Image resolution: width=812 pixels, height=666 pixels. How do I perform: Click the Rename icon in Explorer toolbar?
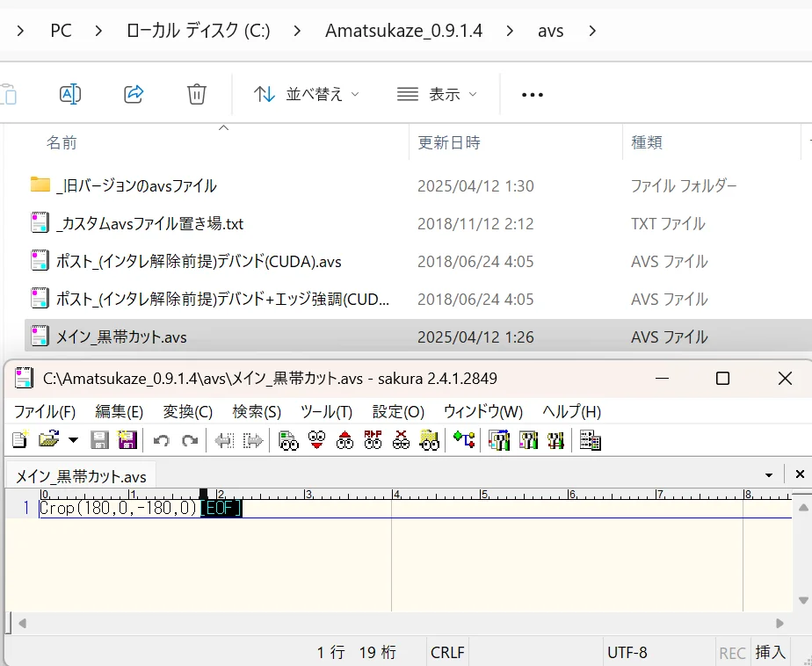point(70,94)
